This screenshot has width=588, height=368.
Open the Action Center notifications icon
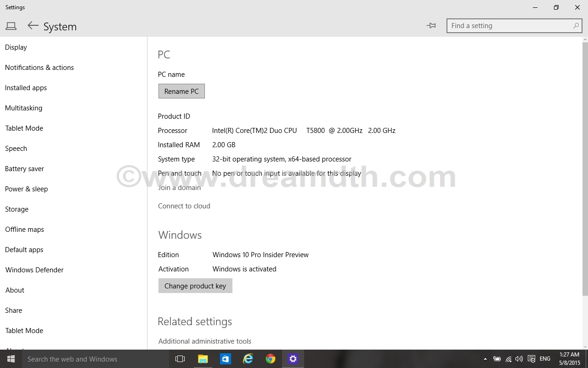coord(531,359)
